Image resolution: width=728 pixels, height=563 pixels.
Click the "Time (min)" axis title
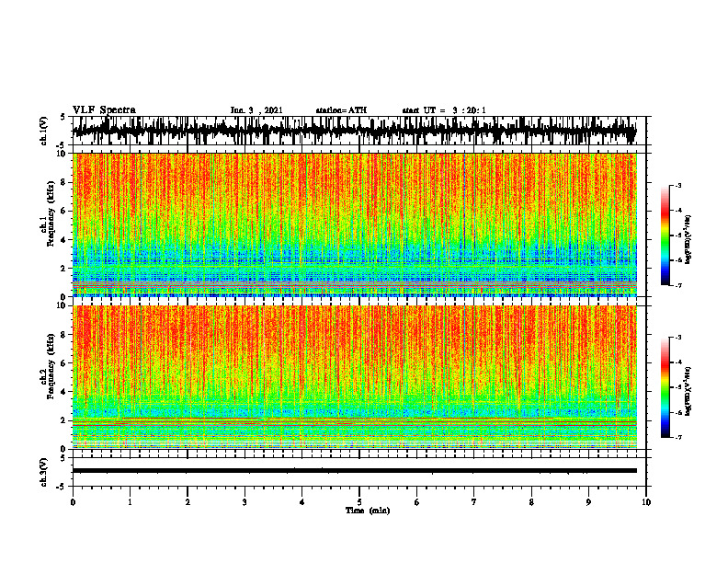[x=368, y=511]
